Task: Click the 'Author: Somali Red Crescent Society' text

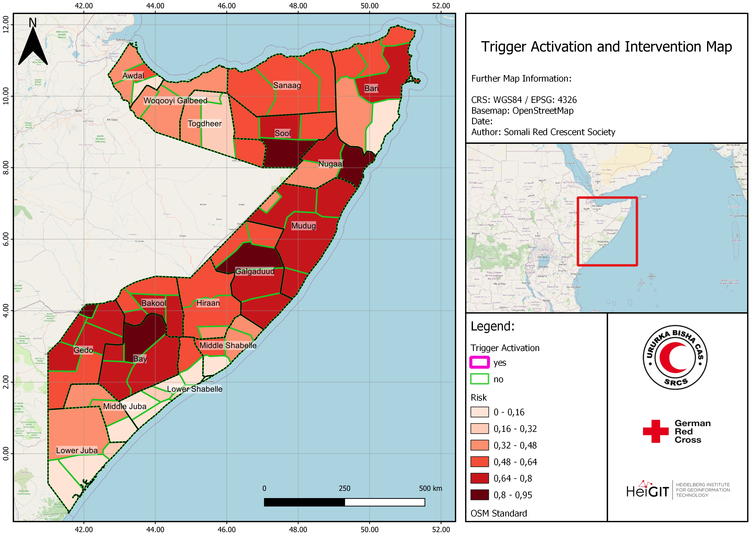Action: (543, 132)
